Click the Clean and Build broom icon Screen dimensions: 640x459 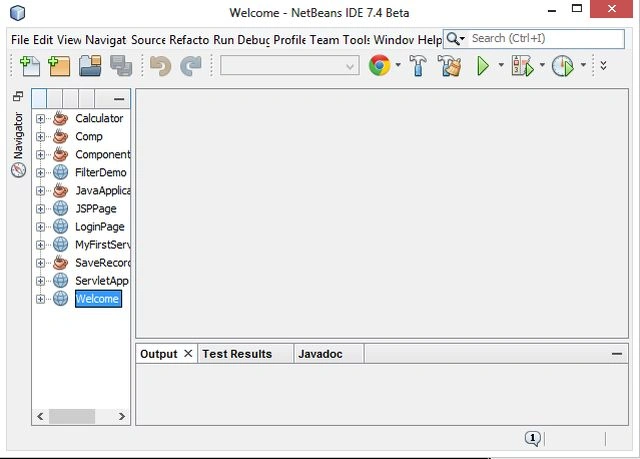pyautogui.click(x=449, y=66)
